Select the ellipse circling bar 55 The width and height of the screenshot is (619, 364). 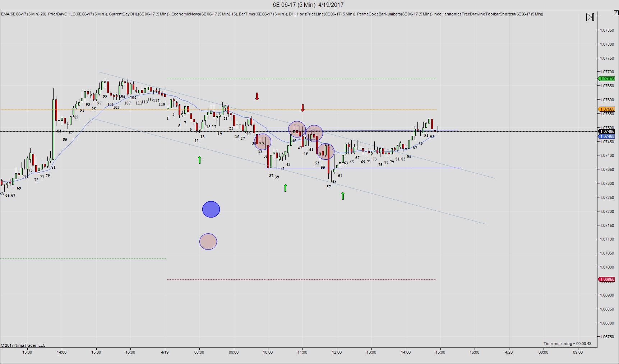[326, 151]
